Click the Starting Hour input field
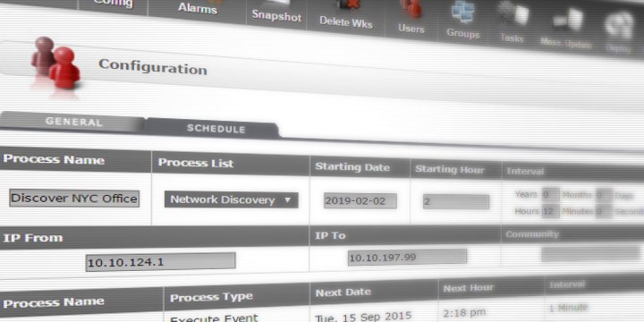Viewport: 644px width, 322px height. (456, 201)
